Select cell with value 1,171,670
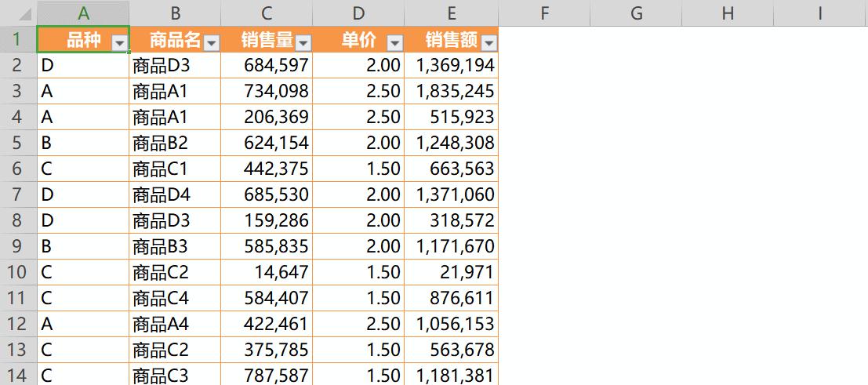868x385 pixels. point(451,246)
